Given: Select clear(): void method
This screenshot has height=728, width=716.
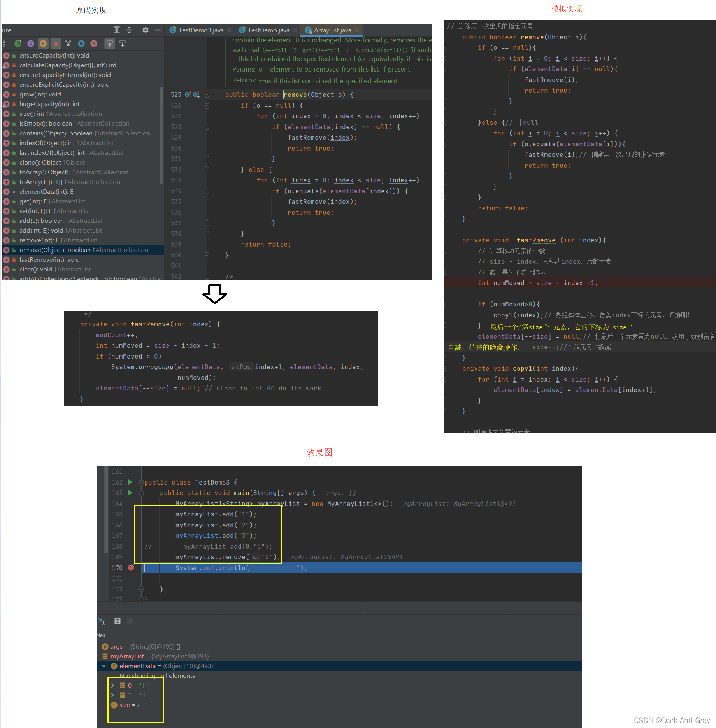Looking at the screenshot, I should (55, 269).
